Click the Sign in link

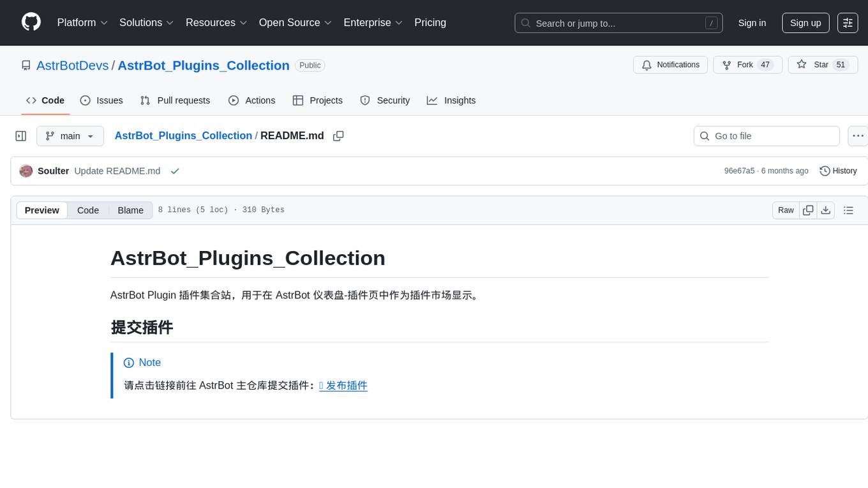752,23
